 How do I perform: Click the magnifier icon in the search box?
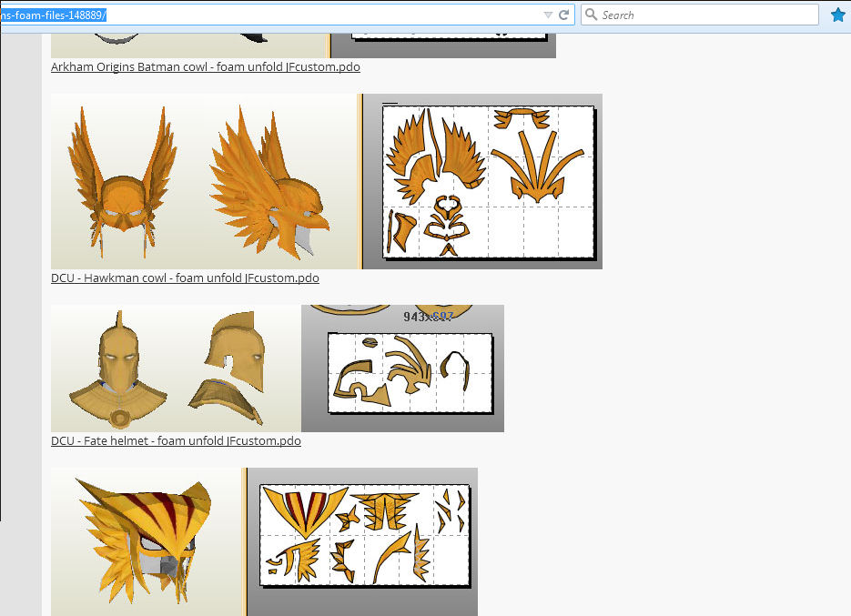point(591,15)
